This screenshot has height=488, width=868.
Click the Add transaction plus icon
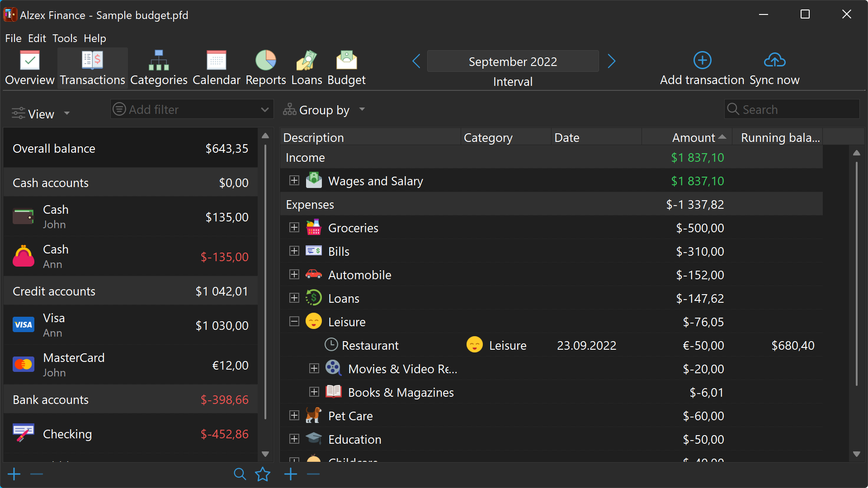[702, 61]
